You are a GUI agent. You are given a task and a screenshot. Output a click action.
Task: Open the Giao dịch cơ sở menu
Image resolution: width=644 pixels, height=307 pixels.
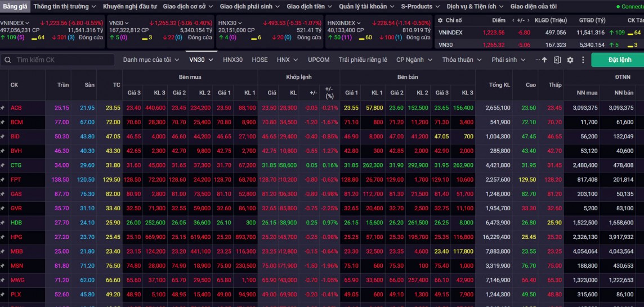[188, 6]
